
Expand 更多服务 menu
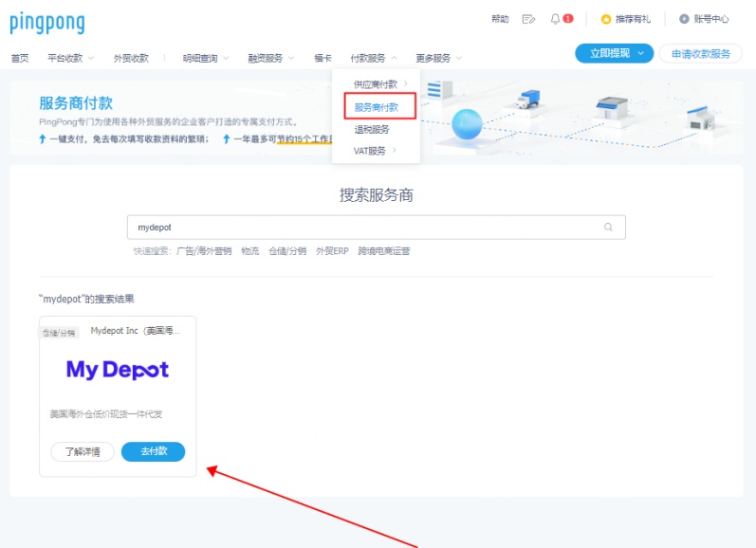439,59
